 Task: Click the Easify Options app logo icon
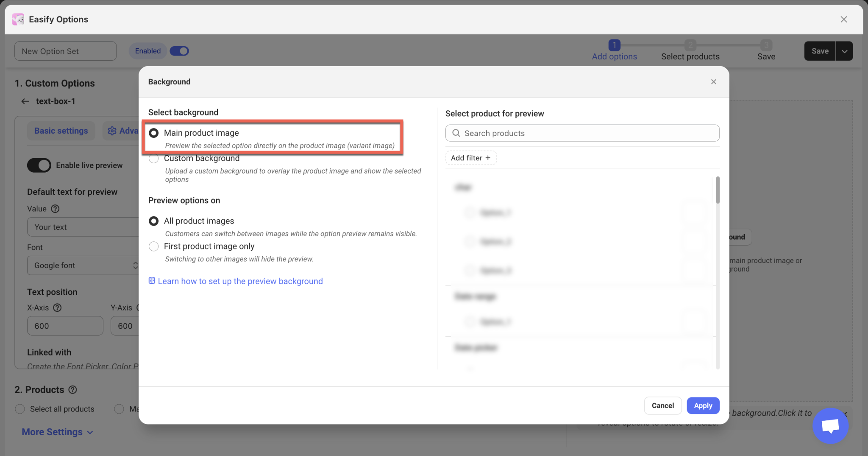pos(18,19)
